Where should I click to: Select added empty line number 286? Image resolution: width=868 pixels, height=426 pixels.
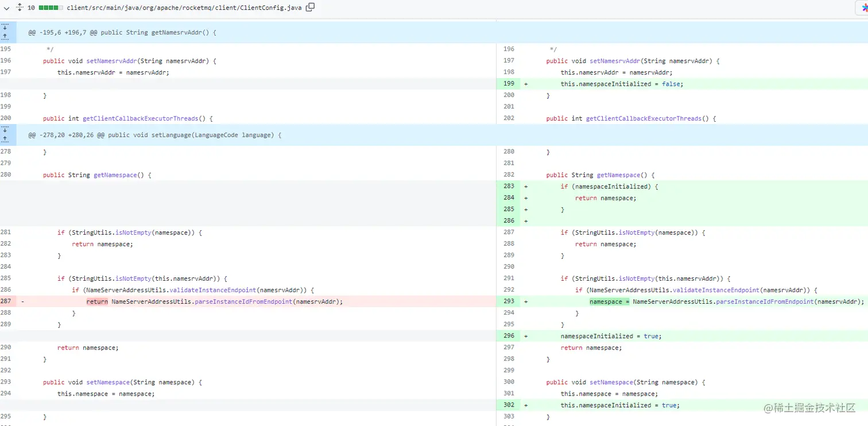(509, 220)
